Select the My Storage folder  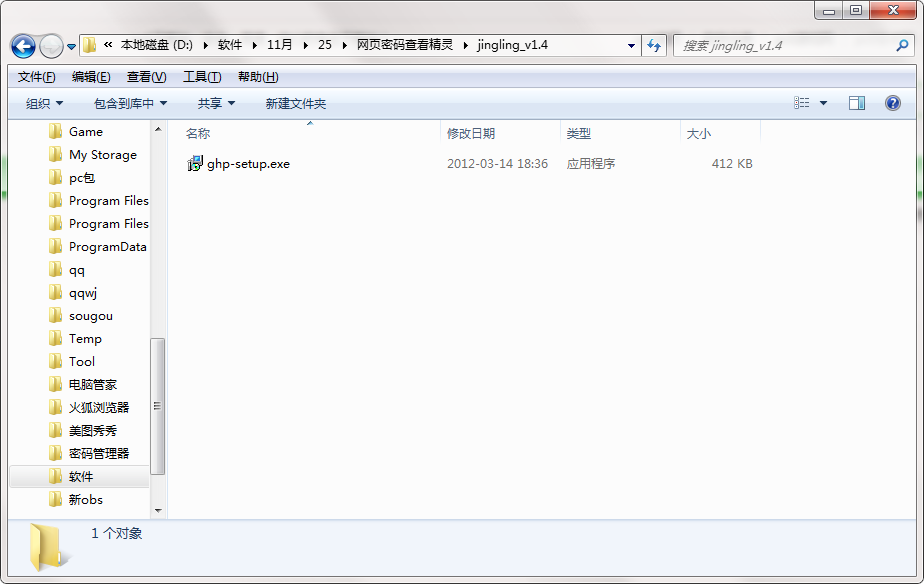pos(103,155)
